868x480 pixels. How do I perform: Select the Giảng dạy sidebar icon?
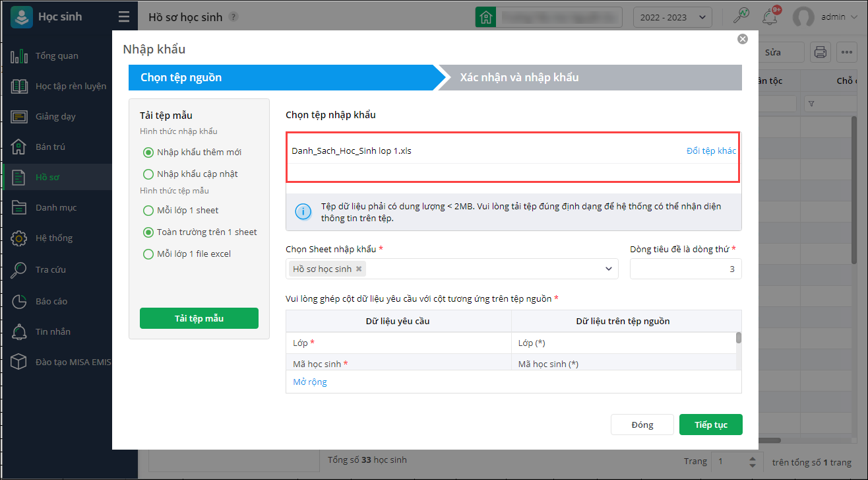(x=19, y=116)
